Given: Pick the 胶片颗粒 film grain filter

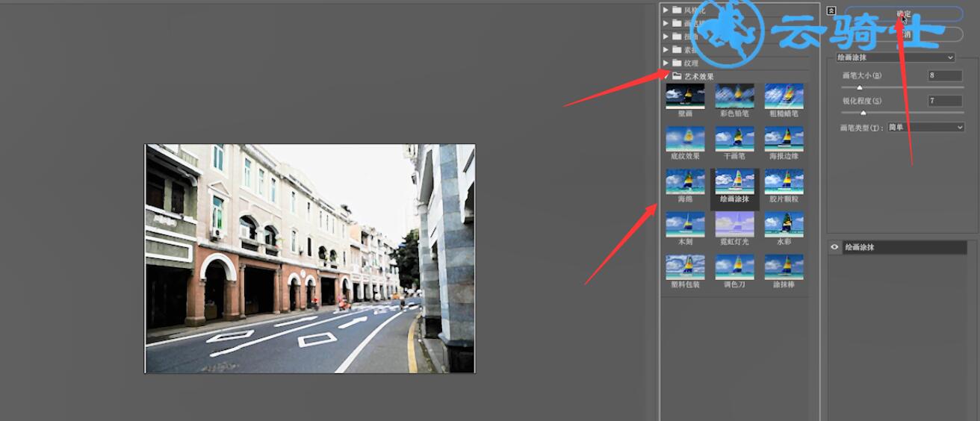Looking at the screenshot, I should pos(784,181).
